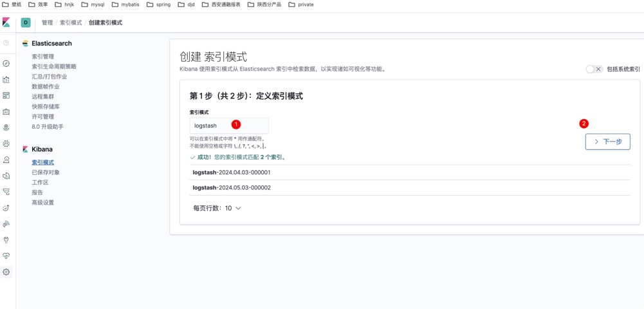
Task: Open Discover via the compass icon
Action: pos(6,64)
